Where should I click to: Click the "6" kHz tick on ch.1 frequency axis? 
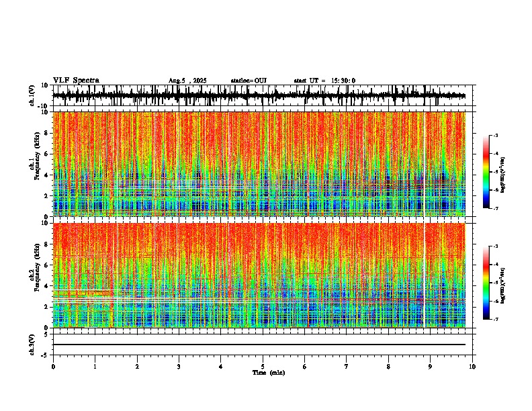(x=46, y=154)
